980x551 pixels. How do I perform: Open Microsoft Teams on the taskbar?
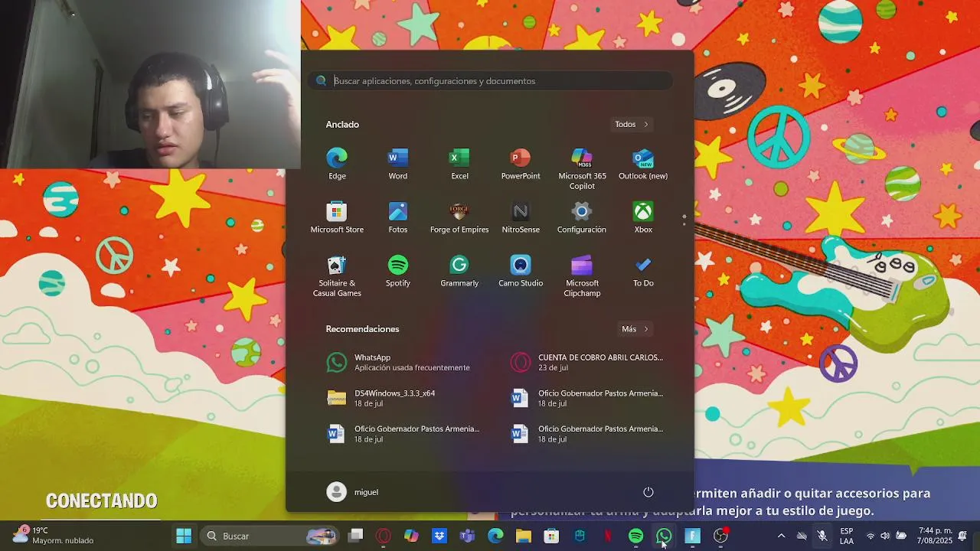467,536
